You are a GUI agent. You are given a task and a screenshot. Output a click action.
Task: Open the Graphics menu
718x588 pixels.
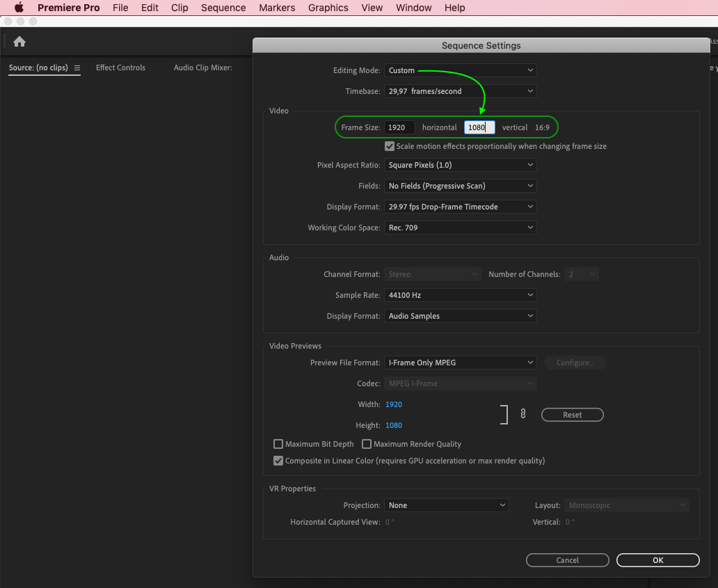pos(328,8)
